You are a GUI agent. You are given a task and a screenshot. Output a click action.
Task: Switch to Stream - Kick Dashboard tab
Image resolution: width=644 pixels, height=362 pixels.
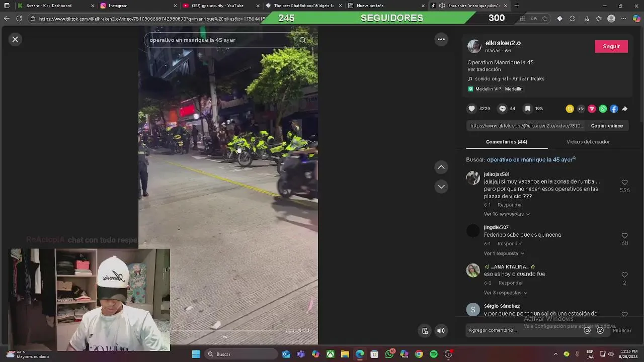coord(55,6)
